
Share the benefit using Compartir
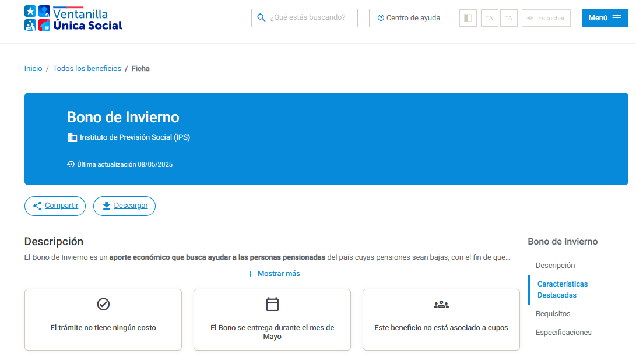click(x=55, y=206)
